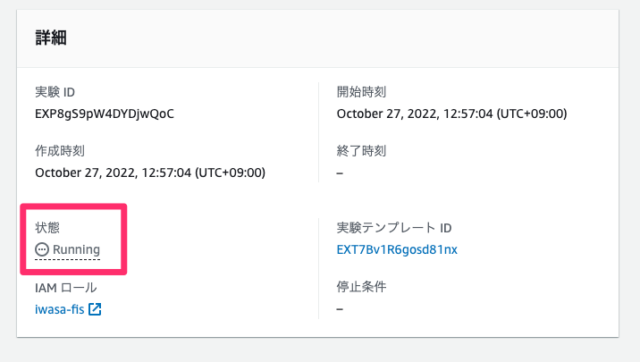Viewport: 640px width, 362px height.
Task: Open the iwasa-fis IAM role link
Action: click(x=60, y=309)
